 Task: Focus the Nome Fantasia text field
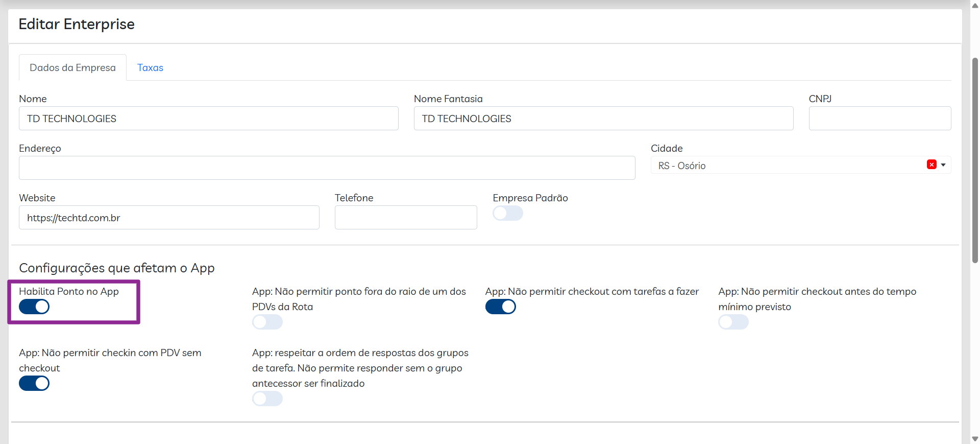pyautogui.click(x=603, y=119)
